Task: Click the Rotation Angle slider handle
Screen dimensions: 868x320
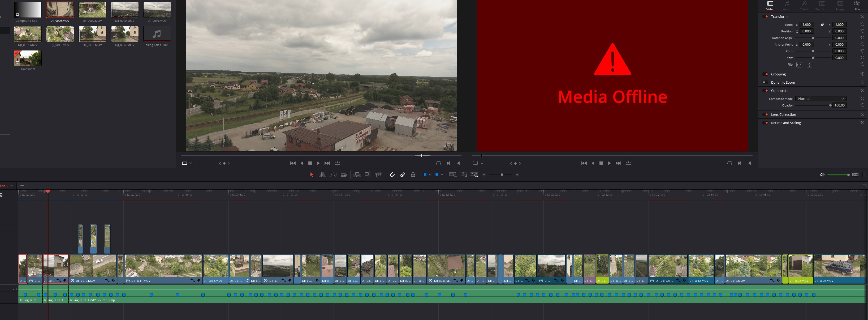Action: point(813,38)
